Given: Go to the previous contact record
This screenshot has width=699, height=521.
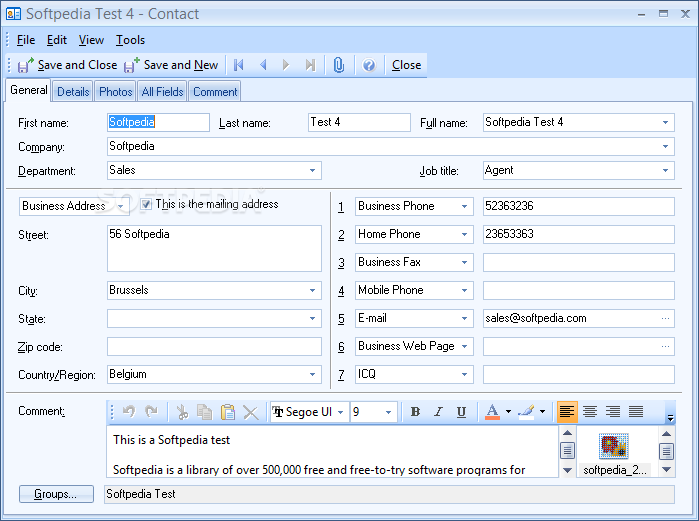Looking at the screenshot, I should point(263,65).
